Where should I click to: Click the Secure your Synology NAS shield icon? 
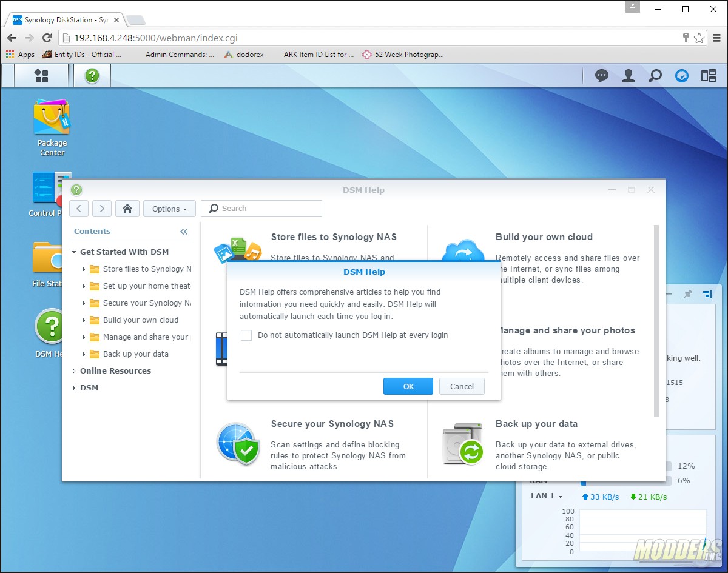click(238, 444)
